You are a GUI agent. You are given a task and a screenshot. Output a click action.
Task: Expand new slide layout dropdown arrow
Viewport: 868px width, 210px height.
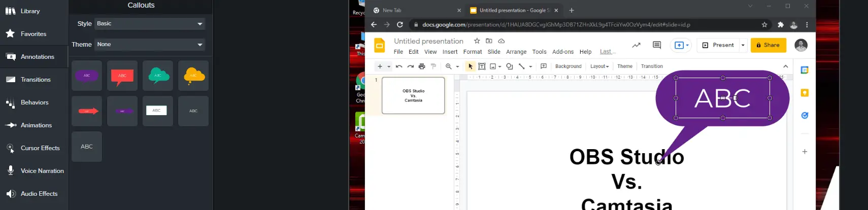(389, 66)
